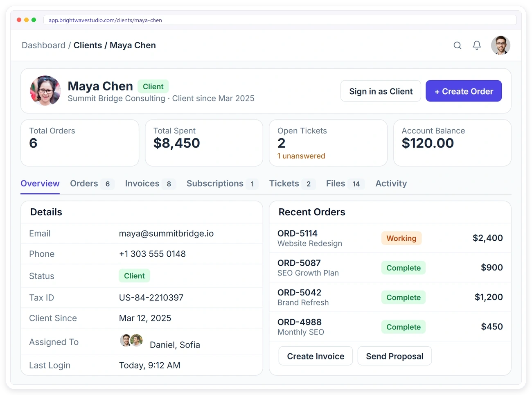Screen dimensions: 532x395
Task: Switch to the Orders tab
Action: (91, 184)
